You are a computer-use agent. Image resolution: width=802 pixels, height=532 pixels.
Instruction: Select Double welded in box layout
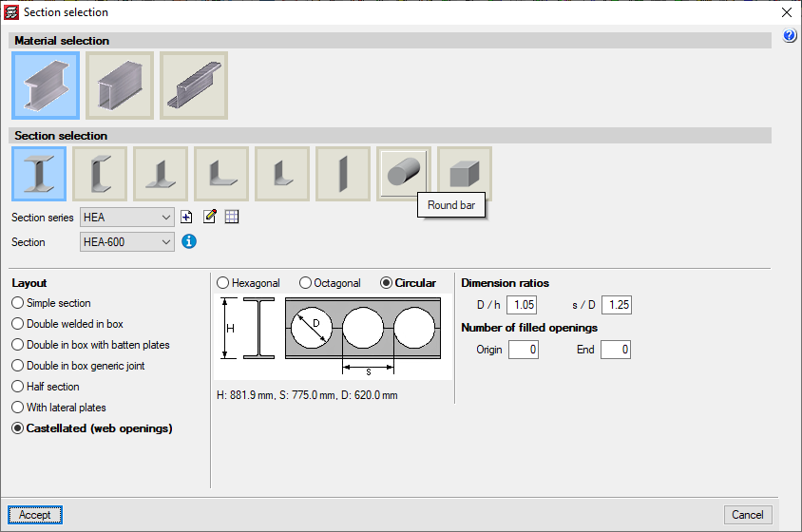pos(67,324)
